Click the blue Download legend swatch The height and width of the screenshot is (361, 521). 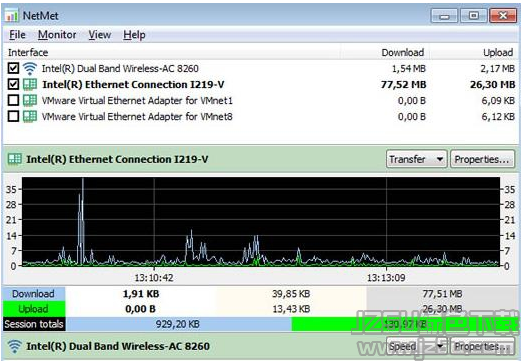pyautogui.click(x=34, y=294)
